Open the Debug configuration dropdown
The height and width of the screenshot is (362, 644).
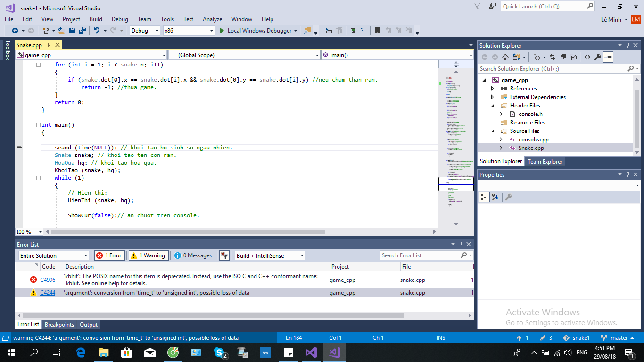coord(146,31)
